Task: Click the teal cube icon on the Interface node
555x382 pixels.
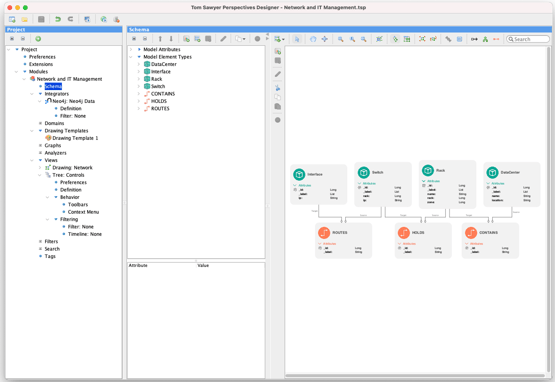Action: pos(299,174)
